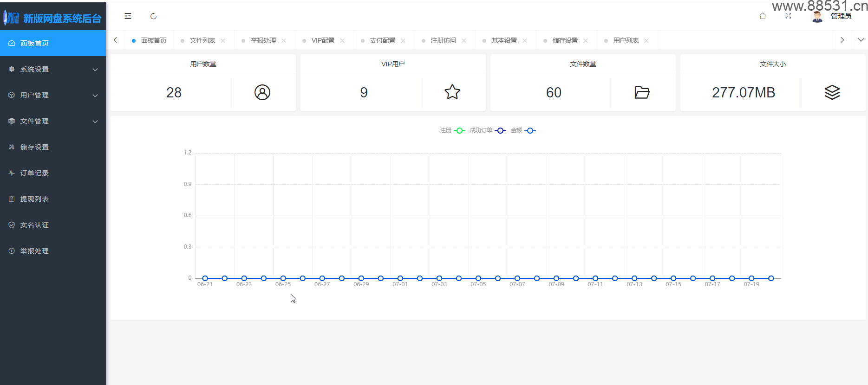868x385 pixels.
Task: Open 举报处理 in the sidebar
Action: (x=53, y=251)
